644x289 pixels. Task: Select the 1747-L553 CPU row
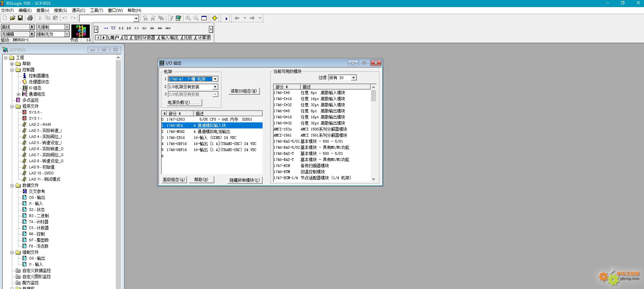click(x=212, y=119)
